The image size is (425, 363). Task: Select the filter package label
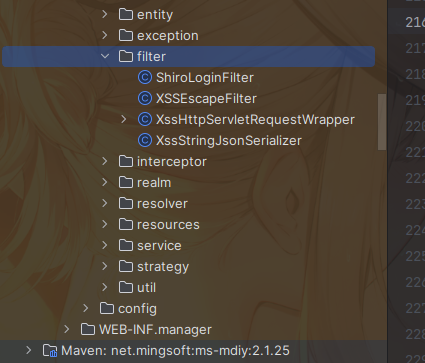click(x=151, y=56)
